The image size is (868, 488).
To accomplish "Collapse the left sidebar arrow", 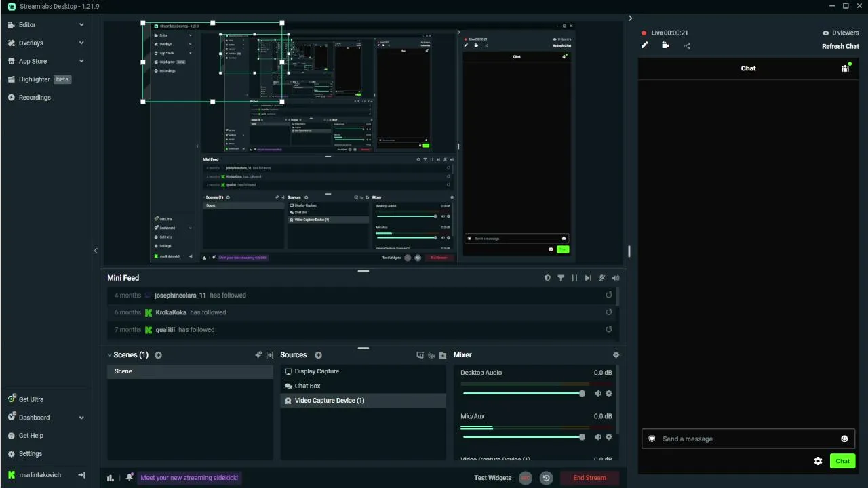I will pos(96,251).
